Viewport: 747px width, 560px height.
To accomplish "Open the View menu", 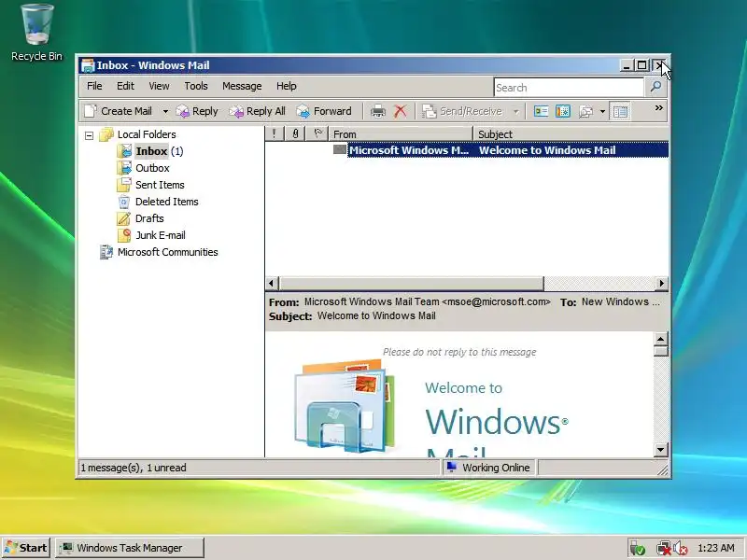I will coord(159,86).
